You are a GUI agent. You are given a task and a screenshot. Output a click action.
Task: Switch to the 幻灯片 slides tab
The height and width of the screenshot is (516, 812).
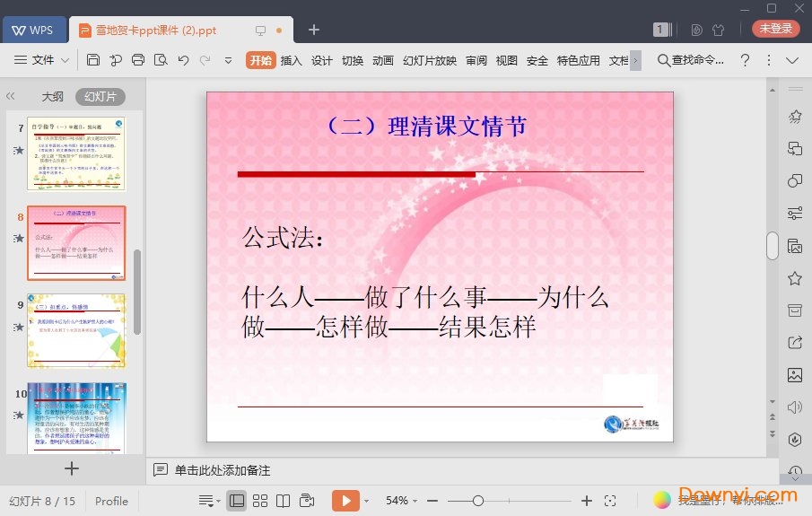click(x=100, y=96)
